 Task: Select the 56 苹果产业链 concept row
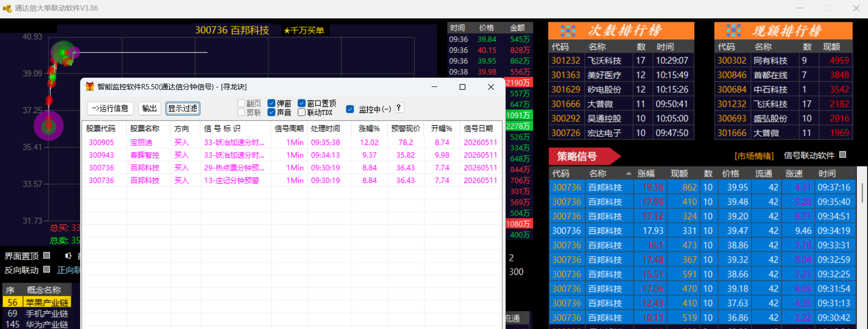click(x=37, y=302)
